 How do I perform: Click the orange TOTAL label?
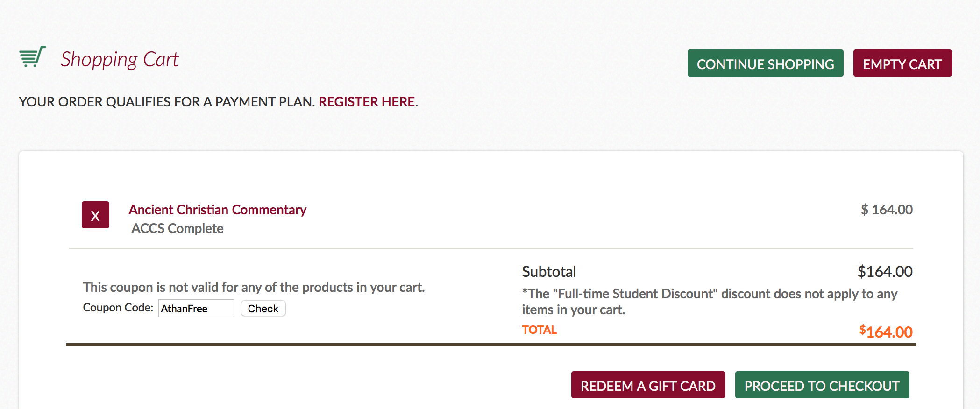click(539, 330)
